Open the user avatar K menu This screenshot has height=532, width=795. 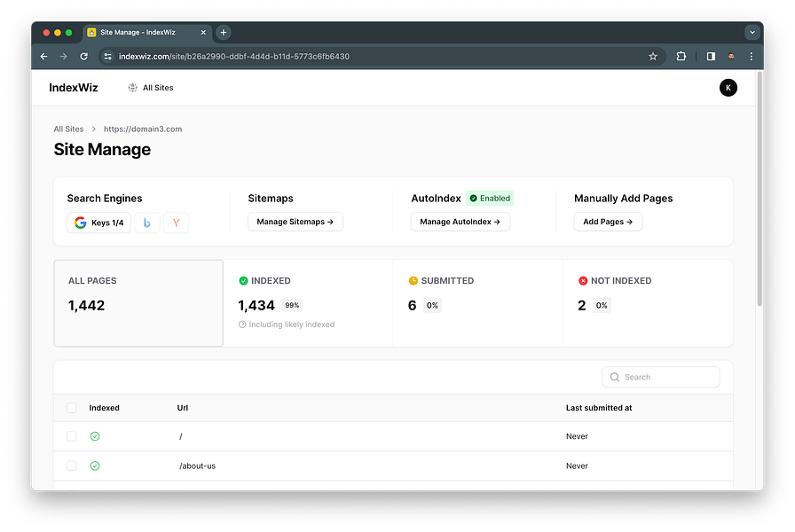(728, 88)
